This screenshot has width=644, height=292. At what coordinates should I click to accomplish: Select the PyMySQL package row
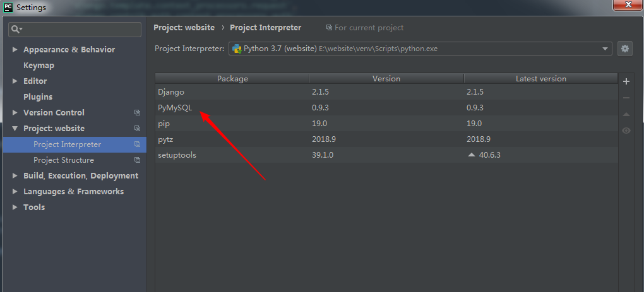coord(386,108)
